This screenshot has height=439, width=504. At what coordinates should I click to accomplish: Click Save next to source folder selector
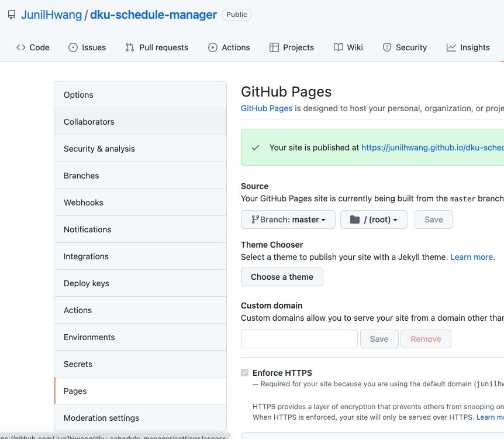coord(434,220)
